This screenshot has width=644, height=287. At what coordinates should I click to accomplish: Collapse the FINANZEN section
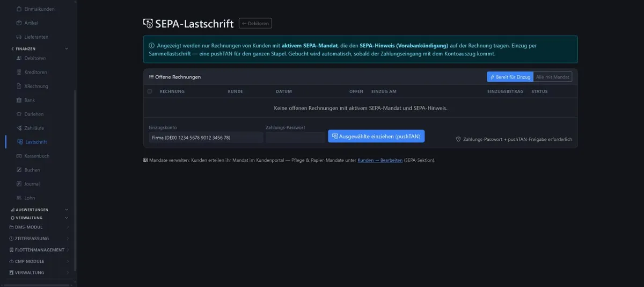click(x=67, y=49)
